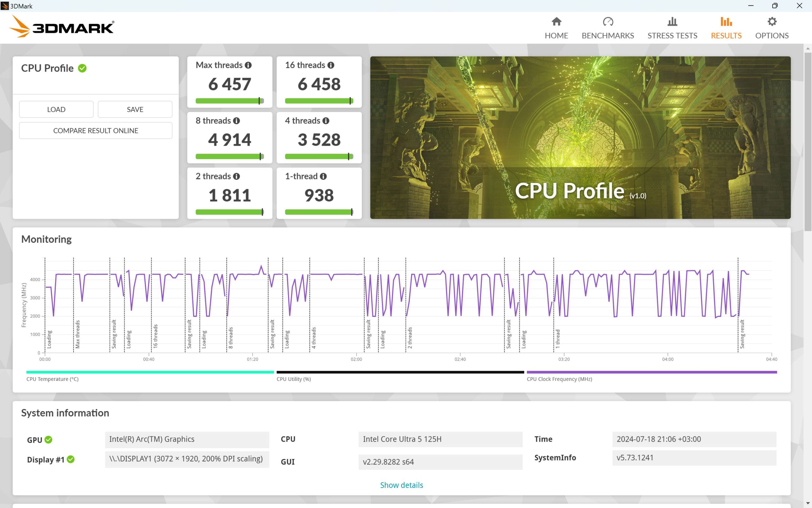
Task: Click the 8 threads marker in the chart
Action: click(x=231, y=338)
